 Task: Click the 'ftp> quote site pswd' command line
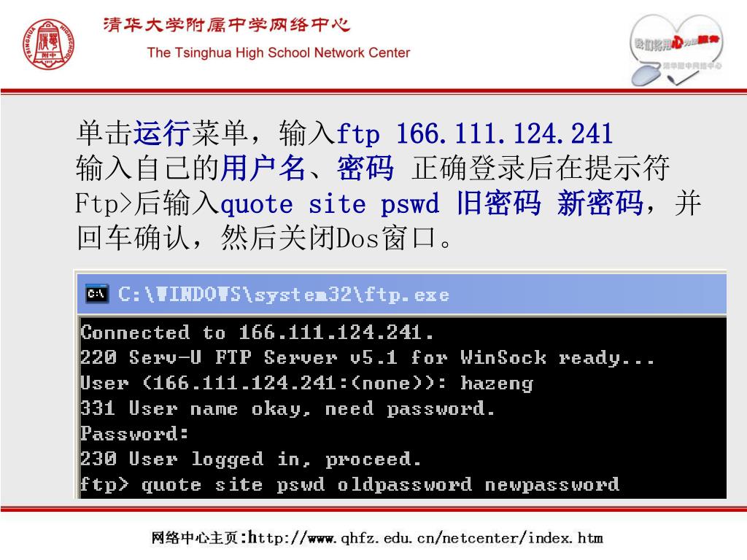[x=349, y=485]
